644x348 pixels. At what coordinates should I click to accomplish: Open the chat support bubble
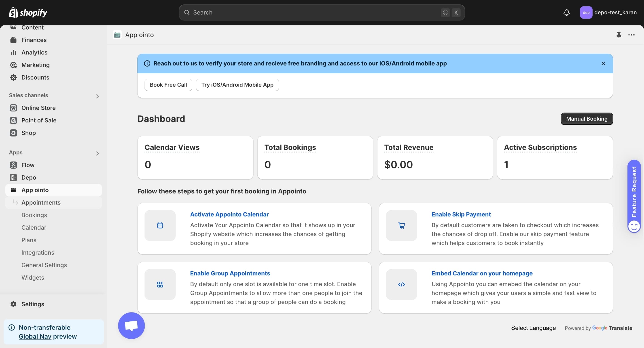pyautogui.click(x=131, y=325)
